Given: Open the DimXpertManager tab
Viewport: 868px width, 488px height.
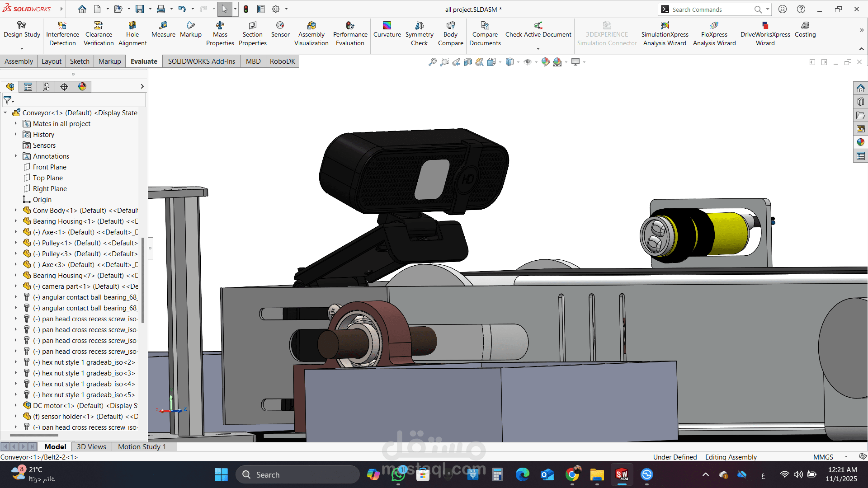Looking at the screenshot, I should click(x=64, y=86).
